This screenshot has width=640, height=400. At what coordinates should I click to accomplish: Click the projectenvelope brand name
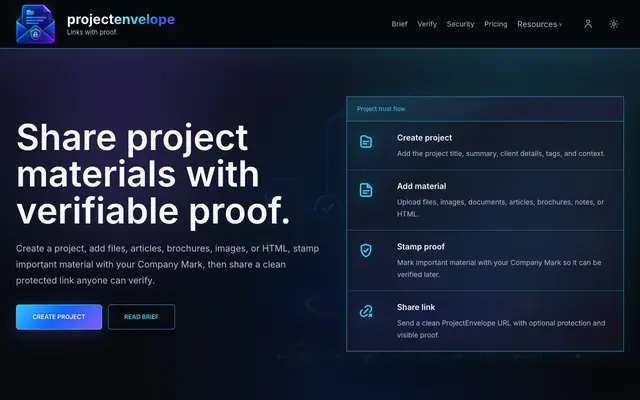point(121,19)
